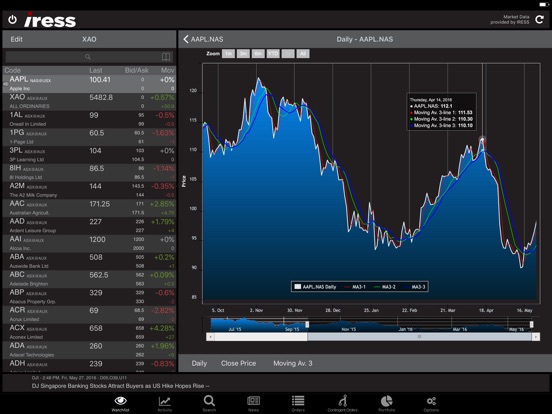Click the refresh data icon
Image resolution: width=552 pixels, height=414 pixels.
(x=539, y=19)
